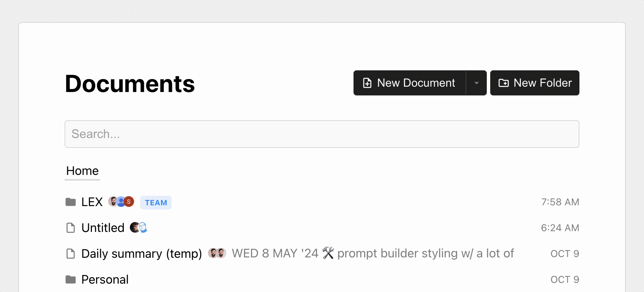The image size is (644, 292).
Task: Click the Daily summary document icon
Action: [71, 254]
